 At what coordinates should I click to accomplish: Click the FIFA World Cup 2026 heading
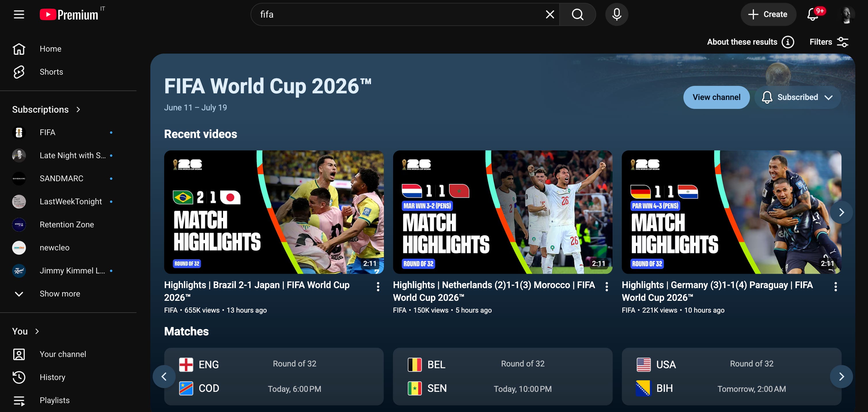(268, 86)
